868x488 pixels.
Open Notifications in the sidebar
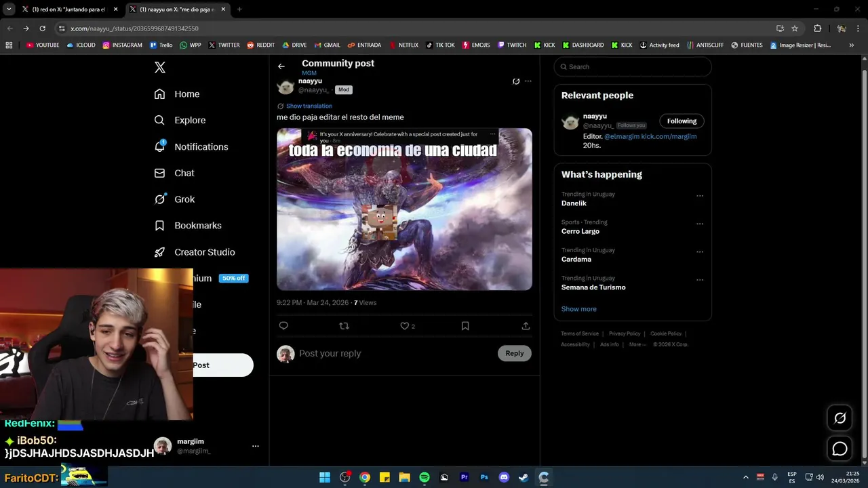[191, 146]
